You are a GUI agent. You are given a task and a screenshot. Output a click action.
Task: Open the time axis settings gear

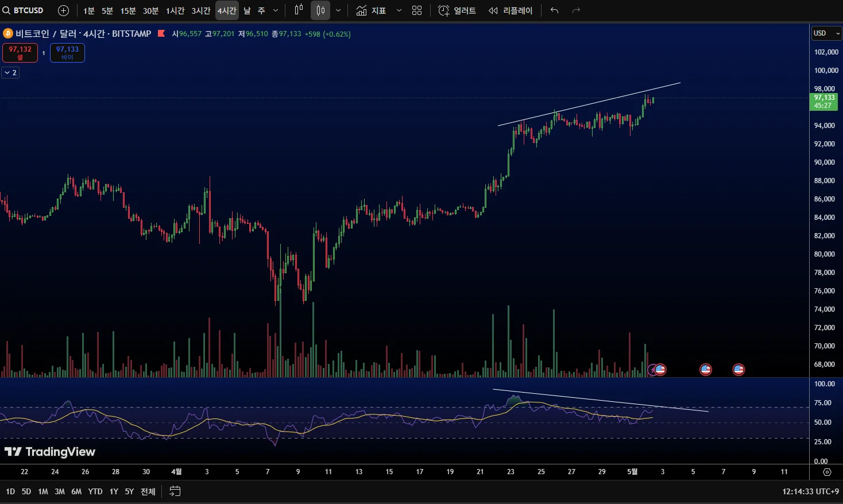(827, 472)
